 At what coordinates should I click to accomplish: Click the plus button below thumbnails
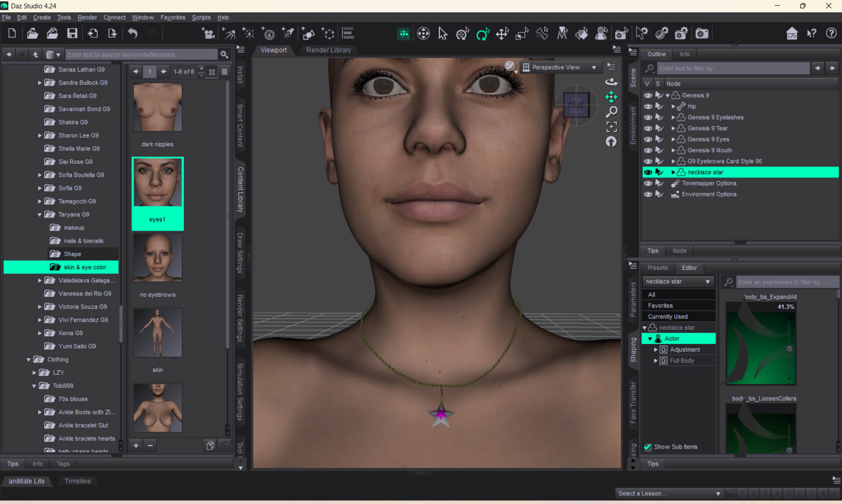(x=136, y=446)
